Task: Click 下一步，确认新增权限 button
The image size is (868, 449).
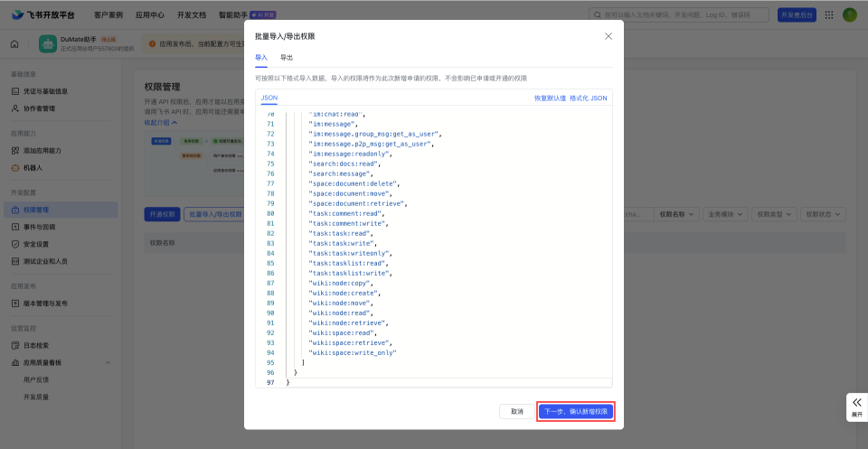Action: [577, 411]
